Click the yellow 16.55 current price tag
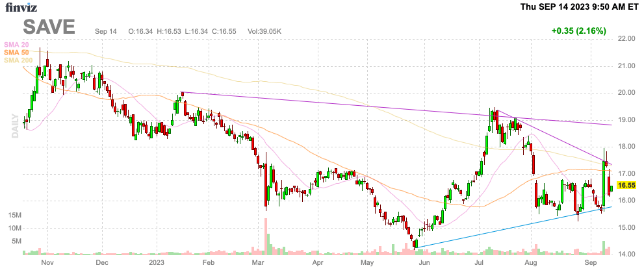This screenshot has width=644, height=274. pos(626,186)
